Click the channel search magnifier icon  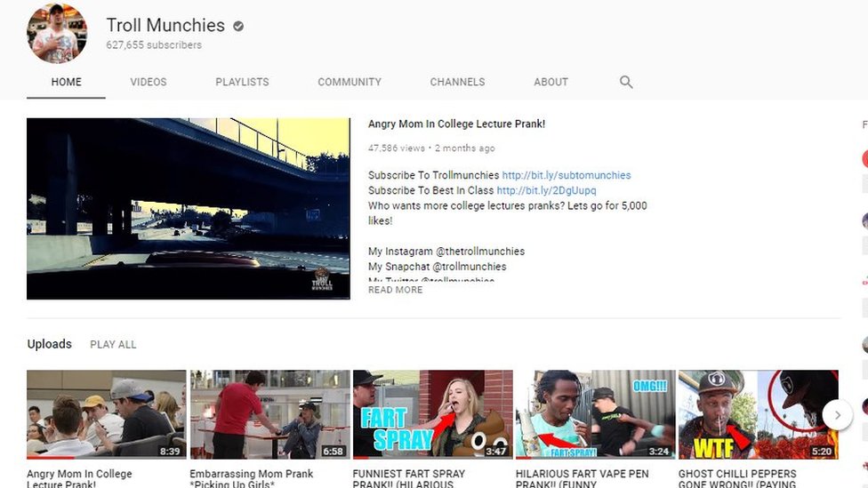click(x=626, y=82)
